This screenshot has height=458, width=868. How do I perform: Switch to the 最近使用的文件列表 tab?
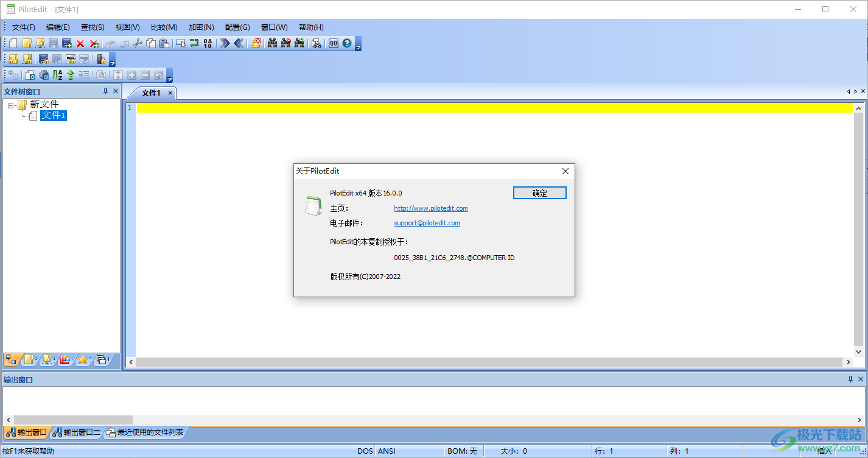point(145,432)
